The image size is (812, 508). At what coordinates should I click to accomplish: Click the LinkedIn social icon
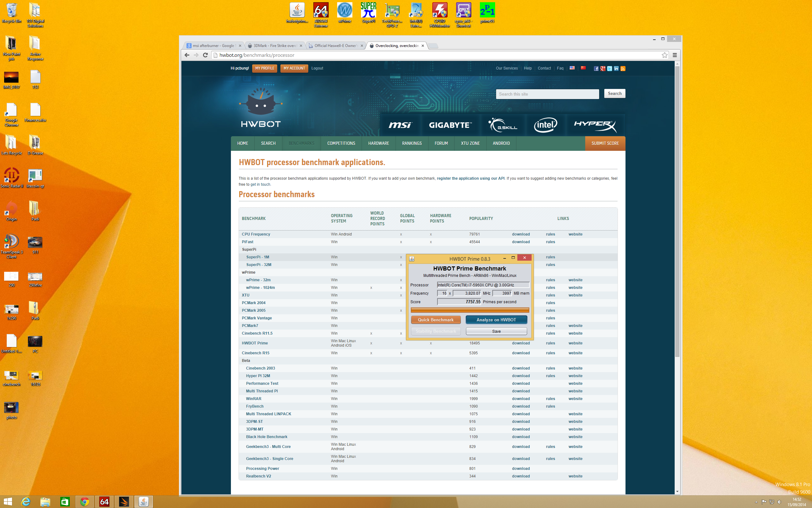pos(616,69)
